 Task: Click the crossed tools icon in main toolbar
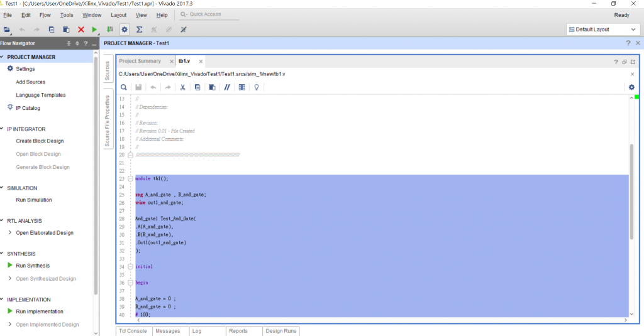[184, 30]
